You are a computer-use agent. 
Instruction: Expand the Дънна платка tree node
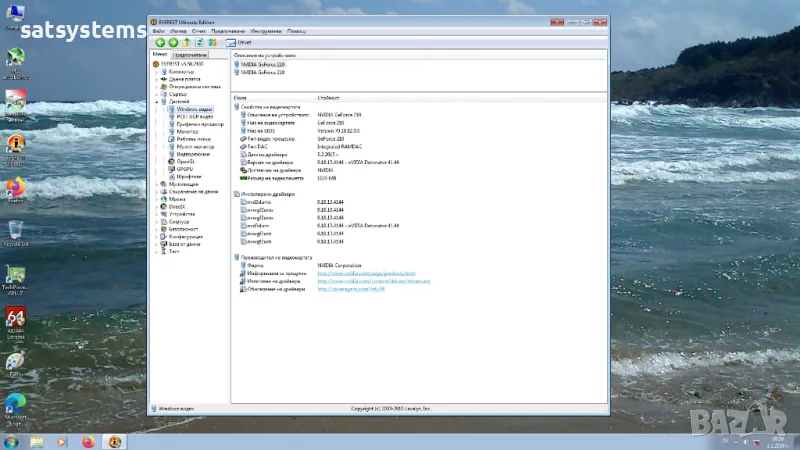click(156, 79)
